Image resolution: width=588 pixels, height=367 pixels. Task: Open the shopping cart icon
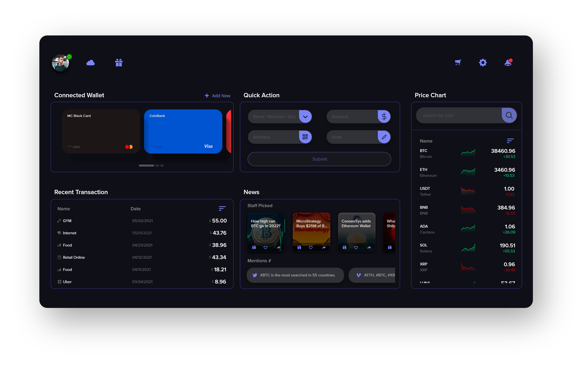458,63
